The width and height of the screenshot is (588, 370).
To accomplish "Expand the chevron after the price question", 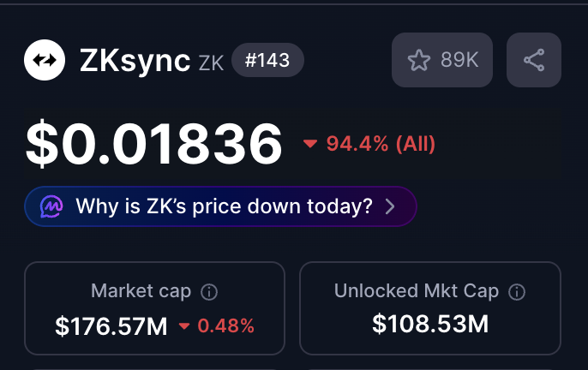I will (390, 206).
